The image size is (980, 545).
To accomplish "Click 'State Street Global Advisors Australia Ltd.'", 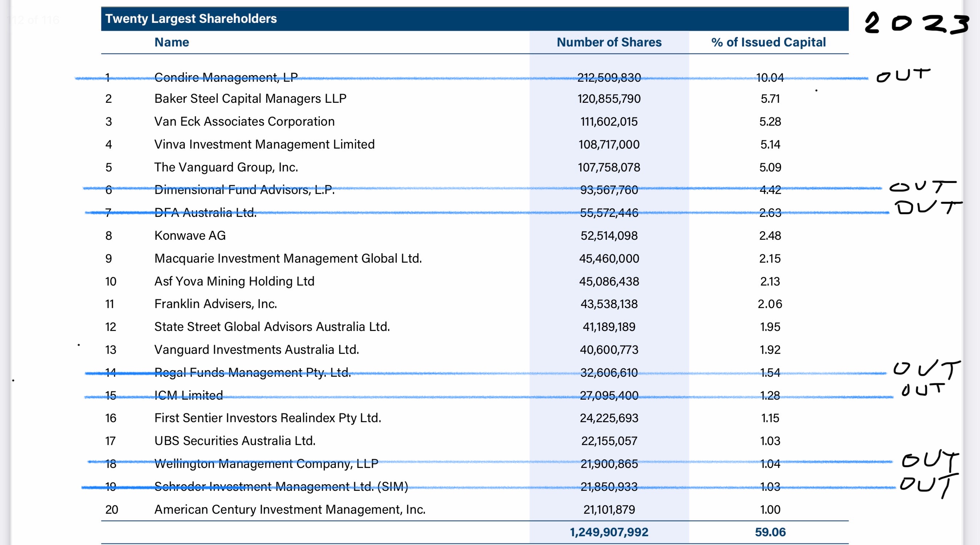I will point(272,327).
